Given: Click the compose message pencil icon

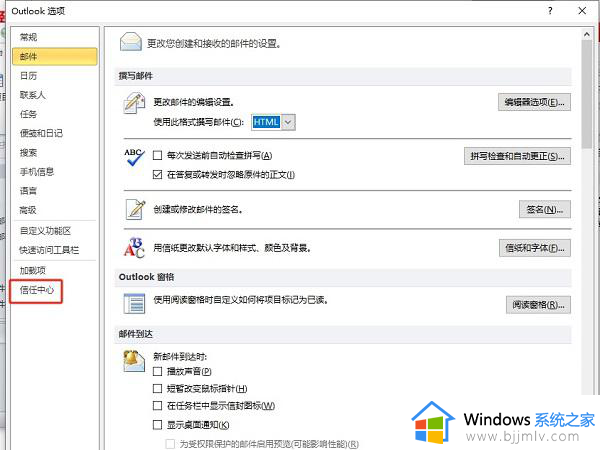Looking at the screenshot, I should [x=134, y=103].
